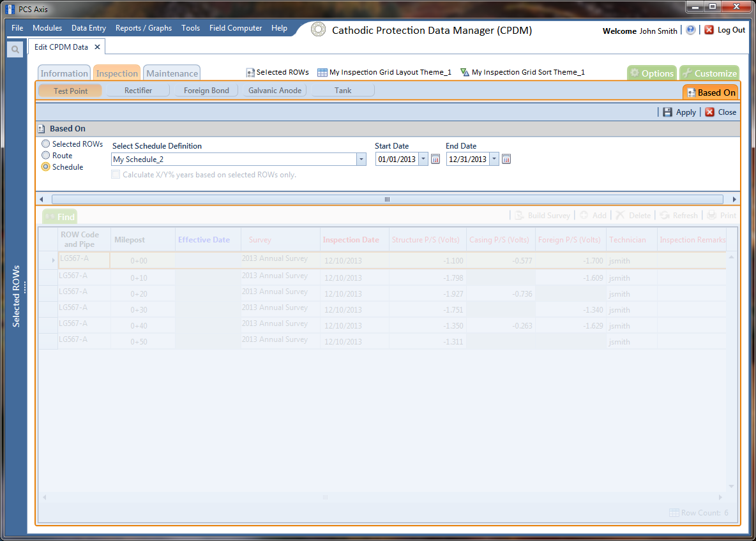Viewport: 756px width, 541px height.
Task: Click the Row Count grid icon
Action: (674, 512)
